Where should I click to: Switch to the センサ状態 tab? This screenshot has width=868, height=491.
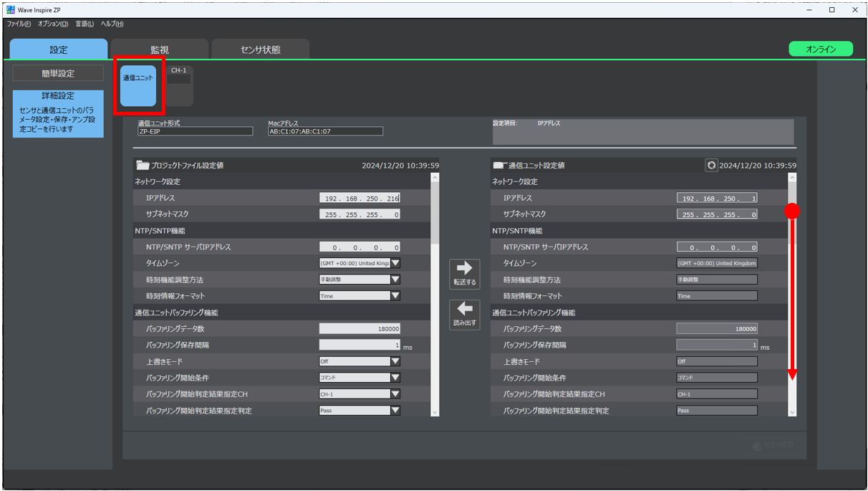pyautogui.click(x=261, y=49)
